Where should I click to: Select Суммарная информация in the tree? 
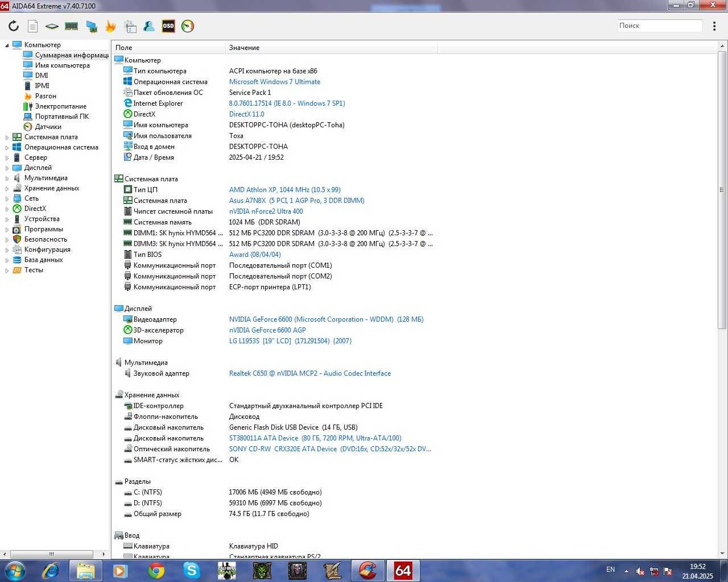tap(72, 55)
